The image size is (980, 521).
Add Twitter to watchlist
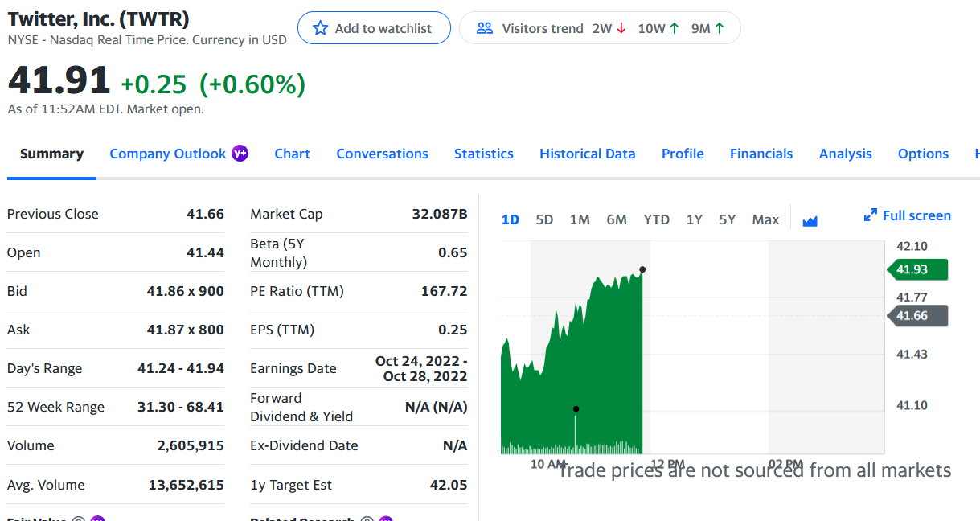click(374, 28)
